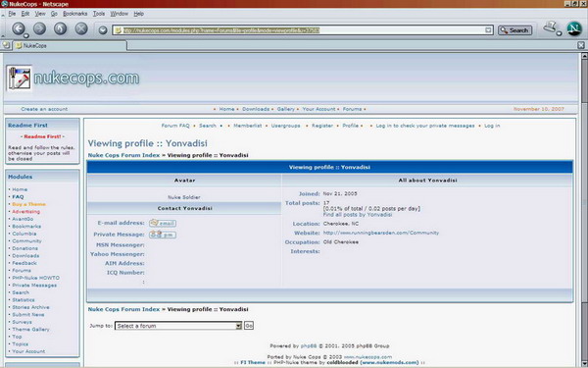Open the Go menu
Viewport: 588px width, 368px height.
point(54,14)
